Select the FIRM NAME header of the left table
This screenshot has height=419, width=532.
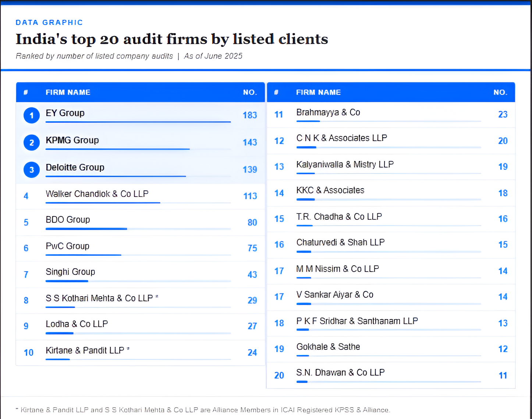pos(68,92)
